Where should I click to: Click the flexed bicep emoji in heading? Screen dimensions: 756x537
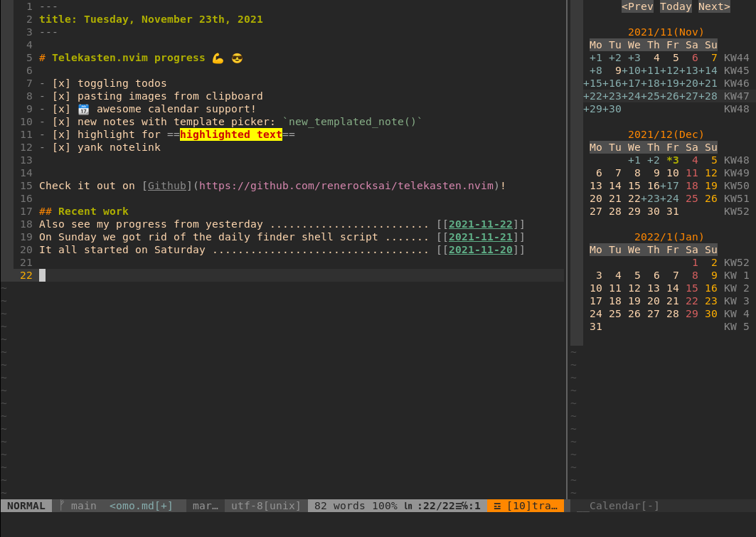click(218, 58)
